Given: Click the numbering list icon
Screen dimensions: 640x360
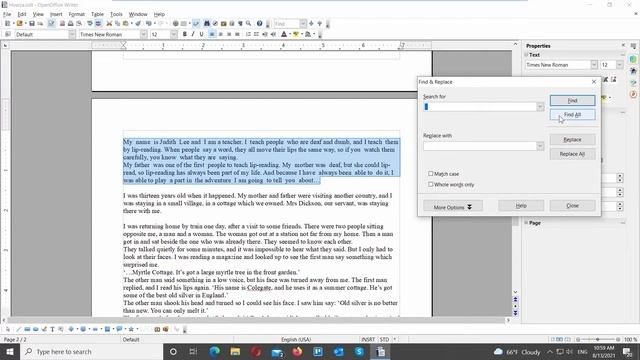Looking at the screenshot, I should pyautogui.click(x=248, y=34).
